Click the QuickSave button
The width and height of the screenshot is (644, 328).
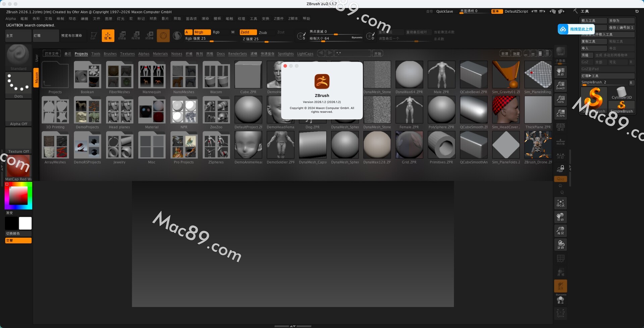coord(444,11)
